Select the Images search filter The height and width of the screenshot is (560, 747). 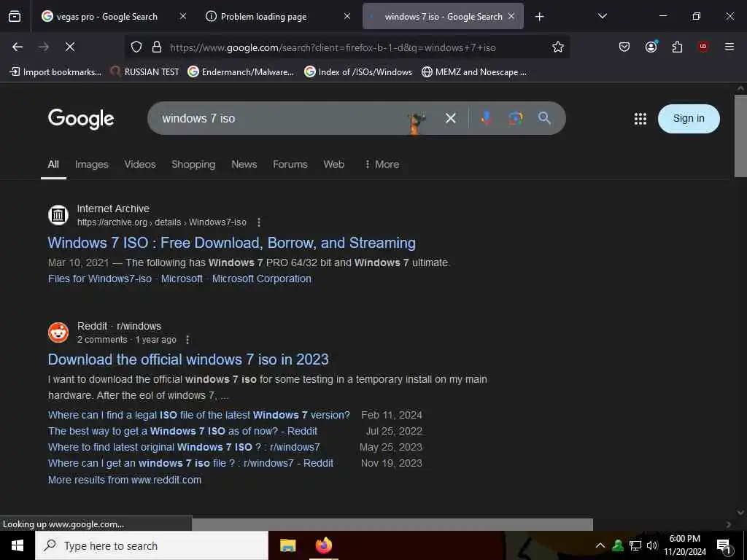coord(91,164)
